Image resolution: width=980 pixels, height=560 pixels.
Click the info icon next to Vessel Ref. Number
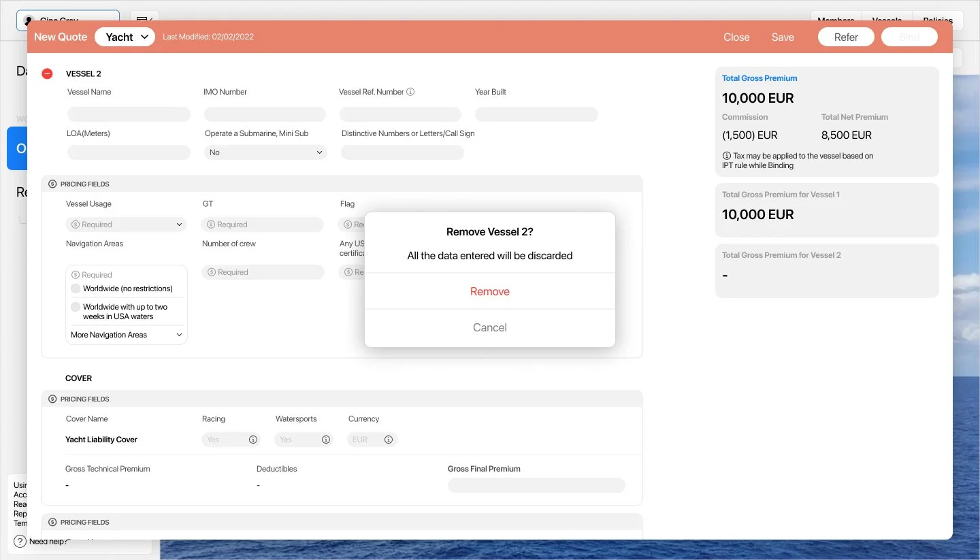click(410, 92)
